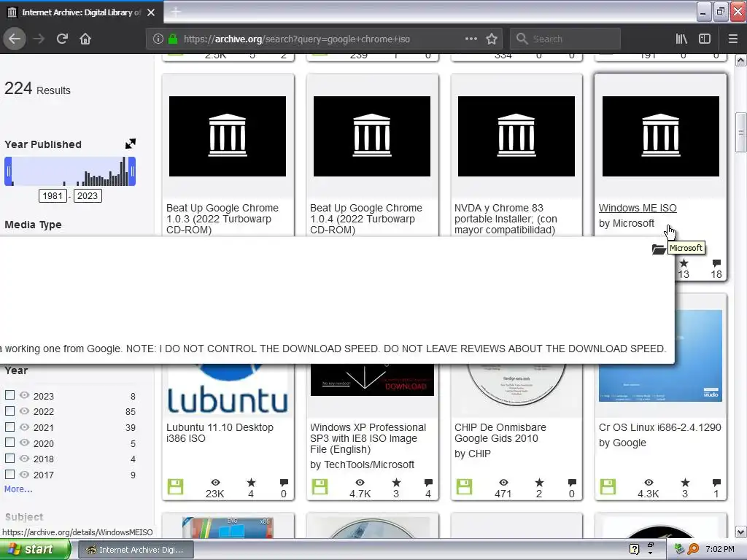Check the 2020 year filter

(x=9, y=443)
